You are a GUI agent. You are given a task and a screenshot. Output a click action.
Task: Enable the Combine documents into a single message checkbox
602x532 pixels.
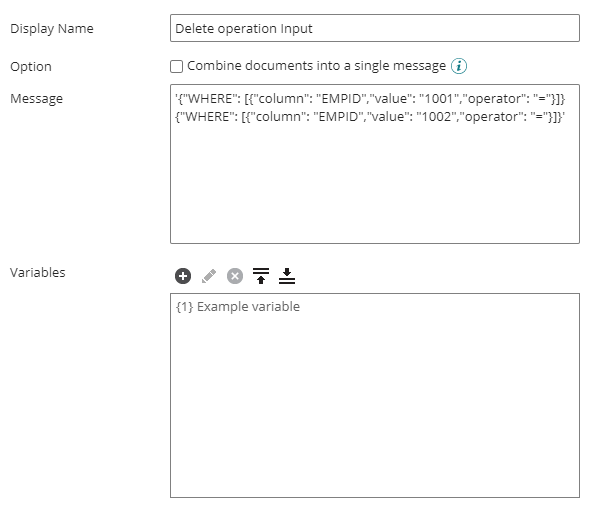pyautogui.click(x=177, y=67)
